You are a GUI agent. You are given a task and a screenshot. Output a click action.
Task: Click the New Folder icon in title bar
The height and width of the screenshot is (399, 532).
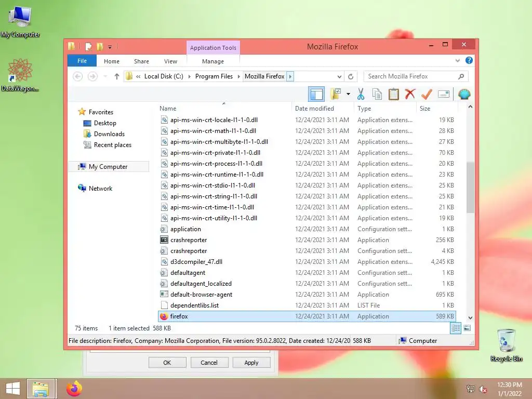pos(99,46)
